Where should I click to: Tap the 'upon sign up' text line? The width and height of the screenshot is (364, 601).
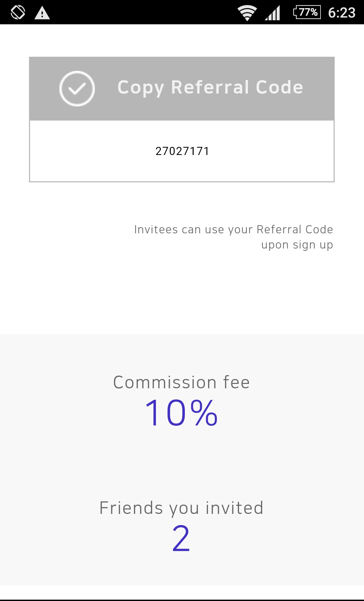click(297, 245)
